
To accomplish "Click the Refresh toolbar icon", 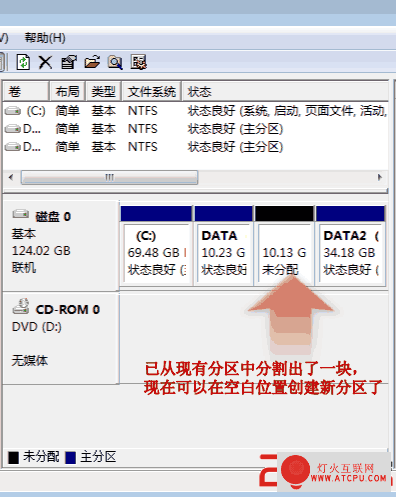I will point(23,62).
